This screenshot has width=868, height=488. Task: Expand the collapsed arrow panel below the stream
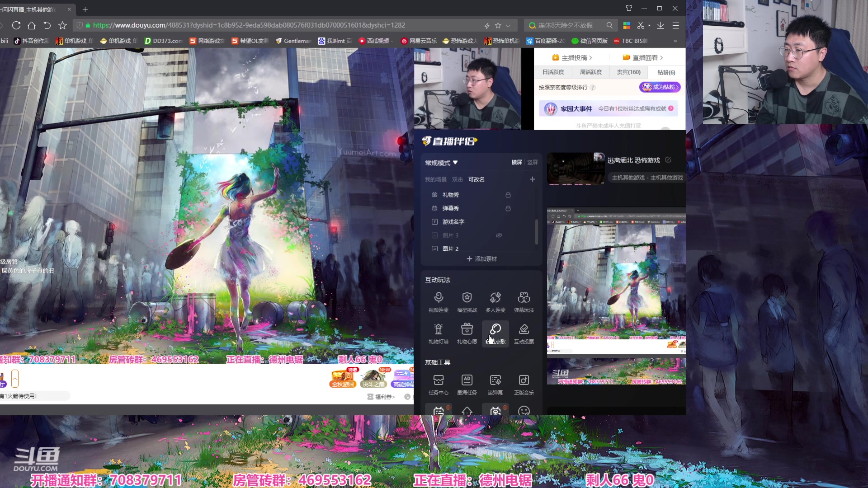(15, 379)
